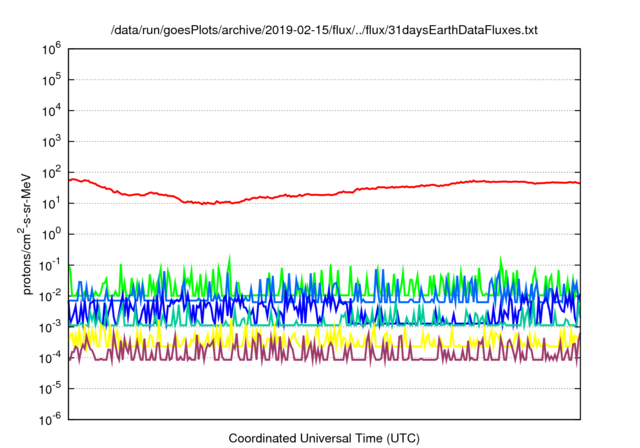Select the 10^-2 y-axis tick label

[48, 296]
